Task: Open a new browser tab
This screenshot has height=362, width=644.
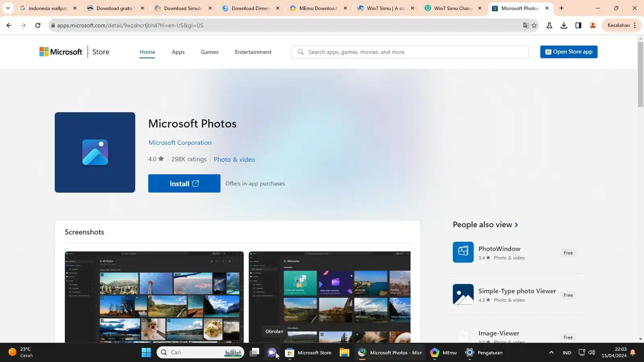Action: [561, 8]
